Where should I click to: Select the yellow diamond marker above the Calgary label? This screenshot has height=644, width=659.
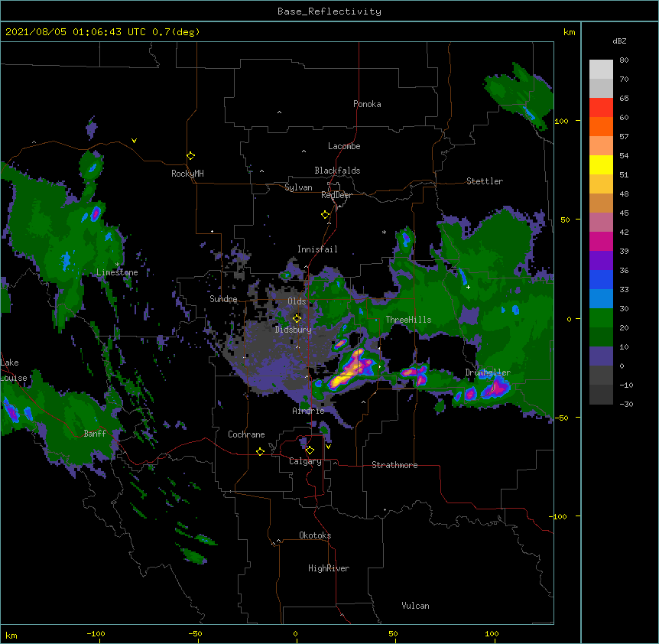310,450
